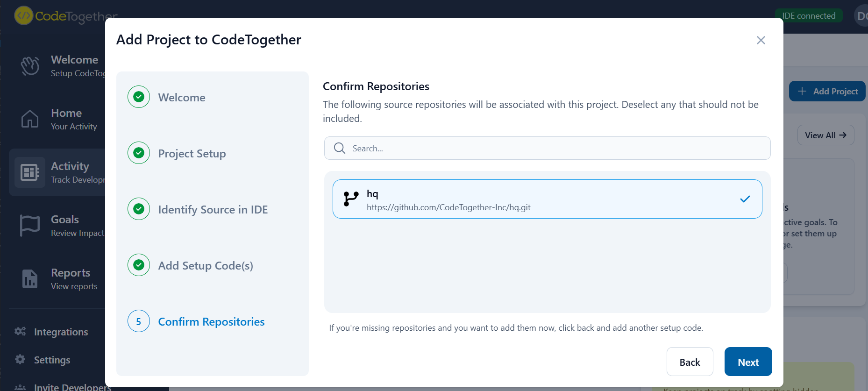Open the Goals flag sidebar icon
Image resolution: width=868 pixels, height=391 pixels.
(x=30, y=225)
